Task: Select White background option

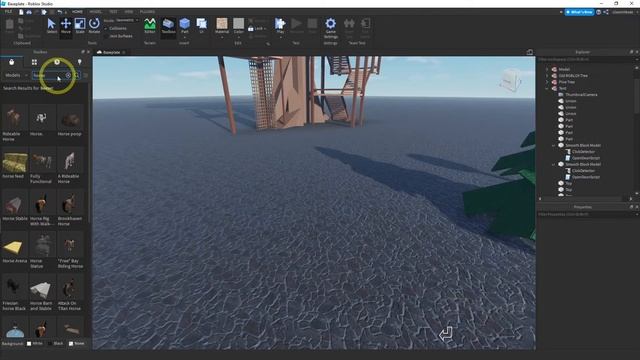Action: coord(29,344)
